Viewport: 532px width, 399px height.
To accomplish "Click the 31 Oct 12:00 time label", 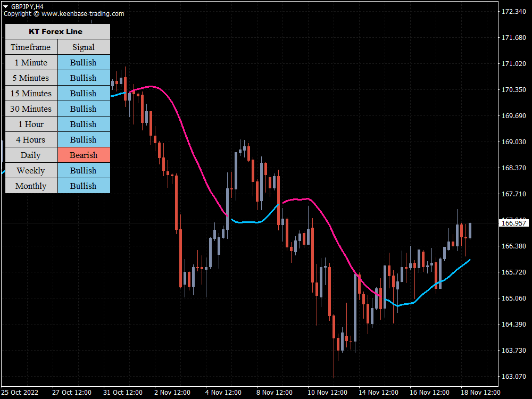I will 123,393.
